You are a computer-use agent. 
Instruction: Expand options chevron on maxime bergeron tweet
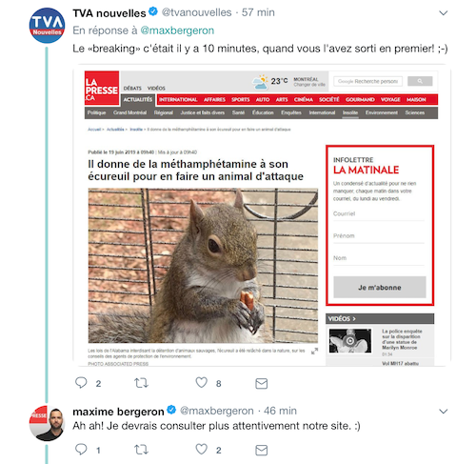443,412
